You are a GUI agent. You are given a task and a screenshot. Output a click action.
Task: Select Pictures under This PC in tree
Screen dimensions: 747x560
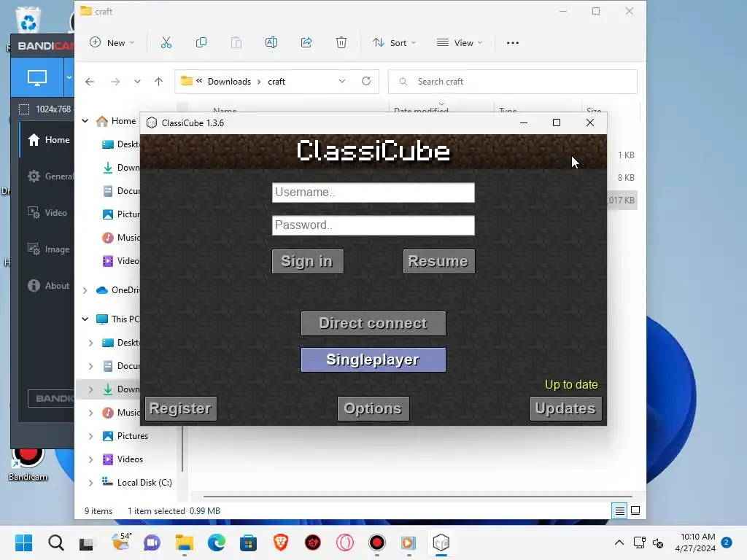pos(133,436)
